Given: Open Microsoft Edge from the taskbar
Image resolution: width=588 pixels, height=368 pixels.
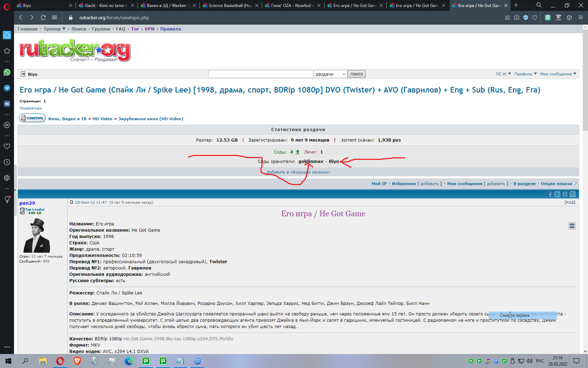Looking at the screenshot, I should [129, 361].
